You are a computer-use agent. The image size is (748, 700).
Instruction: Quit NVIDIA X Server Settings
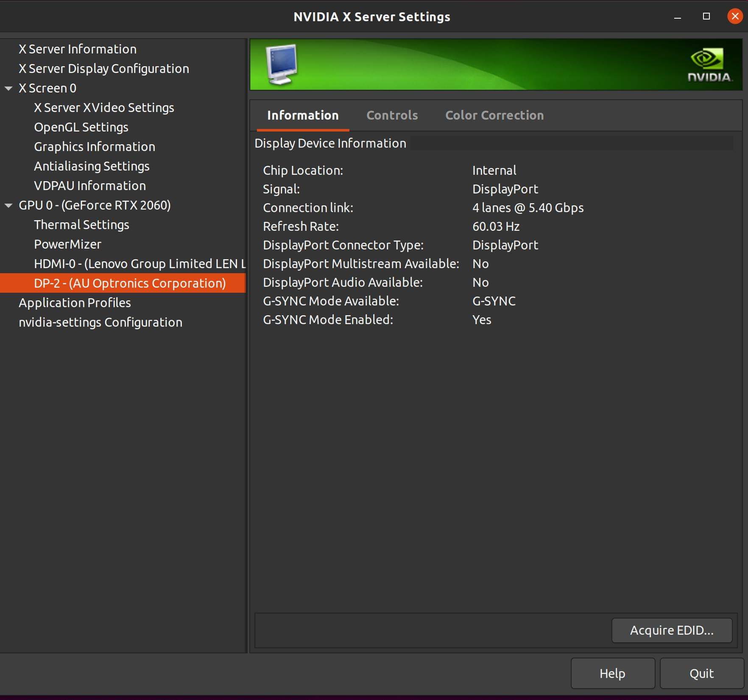702,673
